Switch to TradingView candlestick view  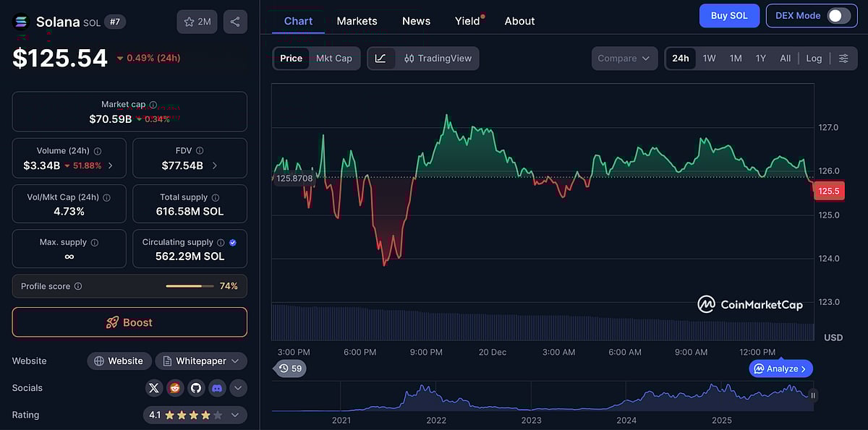point(437,59)
